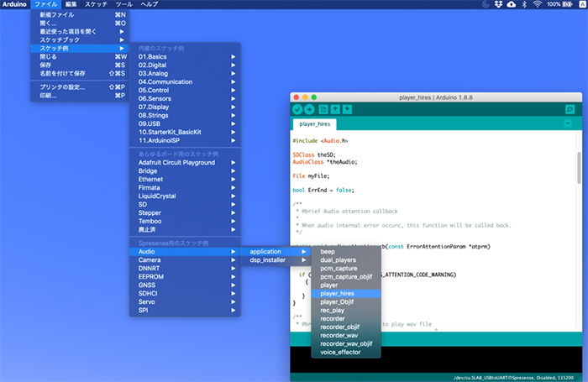Open the rec_play example sketch
588x382 pixels.
[x=346, y=310]
